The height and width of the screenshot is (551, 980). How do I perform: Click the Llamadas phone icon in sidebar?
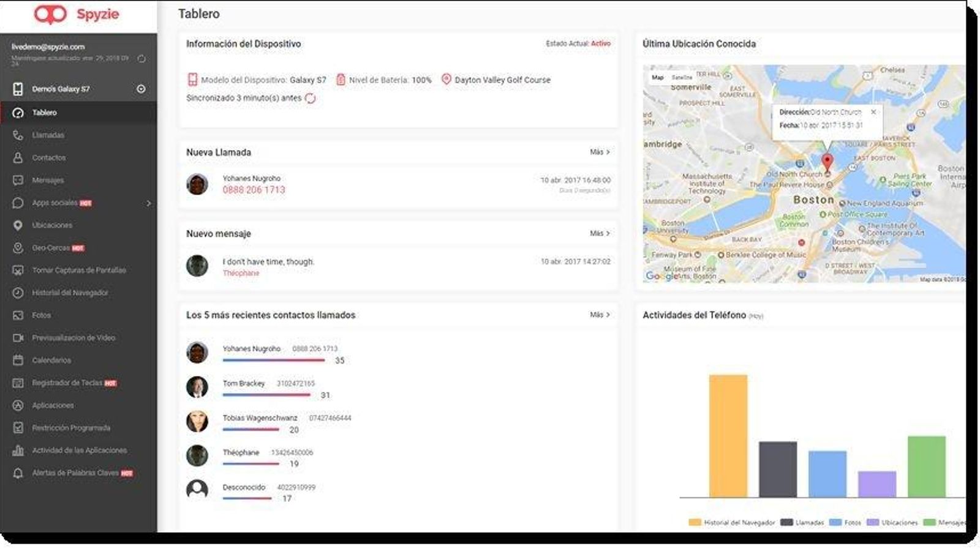tap(18, 135)
